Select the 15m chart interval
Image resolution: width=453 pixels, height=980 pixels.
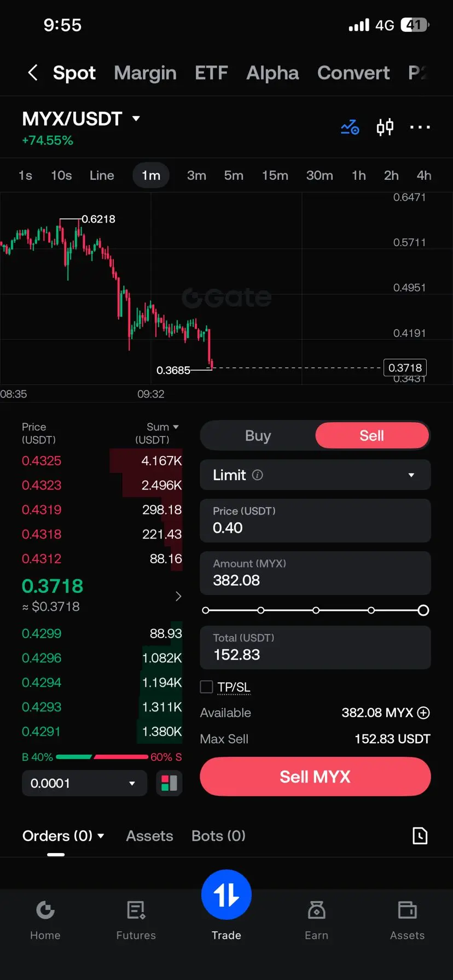pyautogui.click(x=275, y=176)
